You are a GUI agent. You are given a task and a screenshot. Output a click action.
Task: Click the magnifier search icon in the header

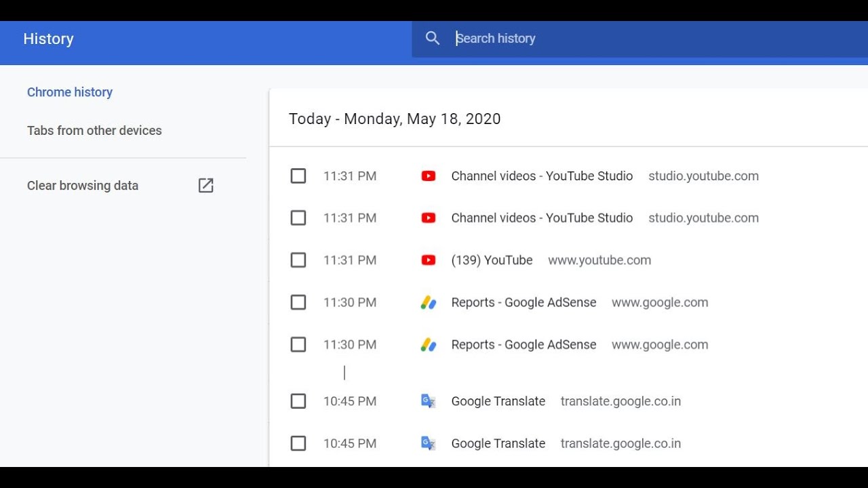click(x=433, y=39)
